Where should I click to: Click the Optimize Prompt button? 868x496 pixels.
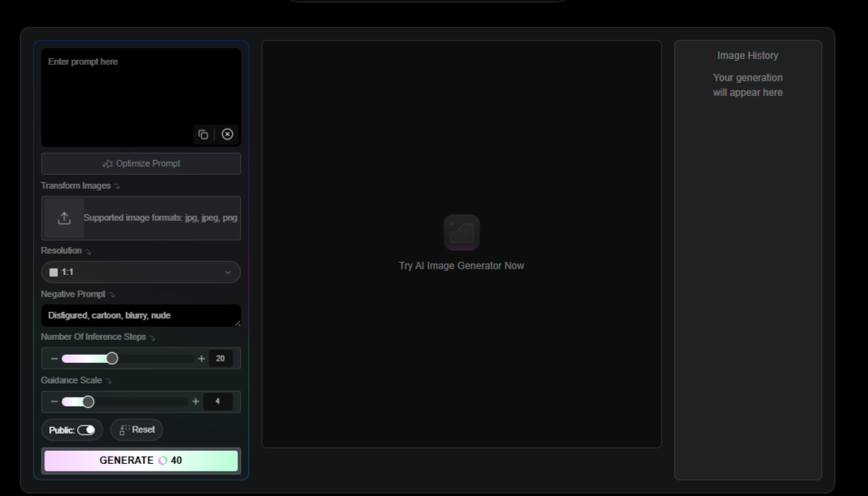point(141,163)
